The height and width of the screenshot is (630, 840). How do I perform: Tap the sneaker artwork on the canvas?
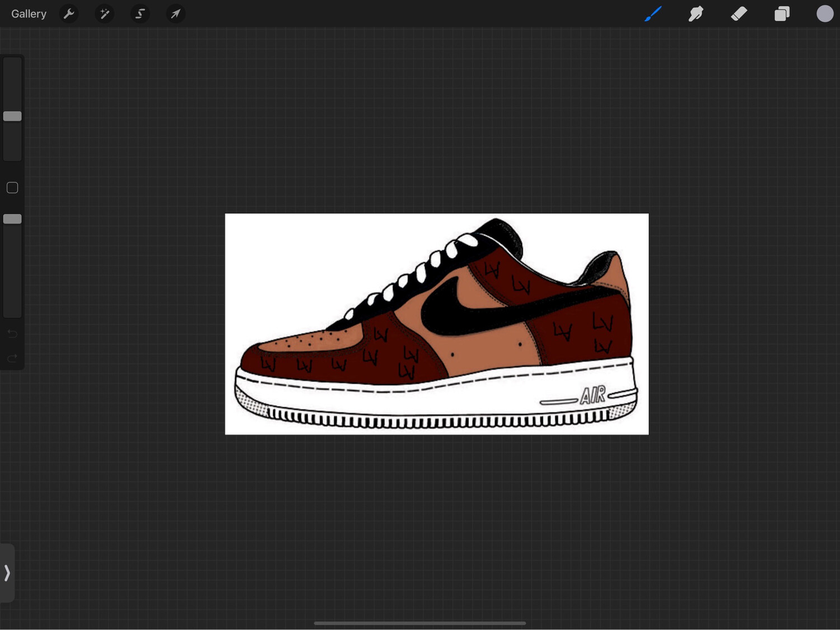click(436, 324)
